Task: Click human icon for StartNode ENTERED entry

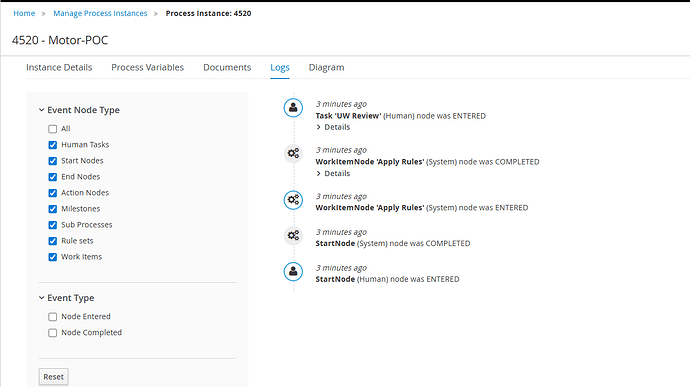Action: 293,272
